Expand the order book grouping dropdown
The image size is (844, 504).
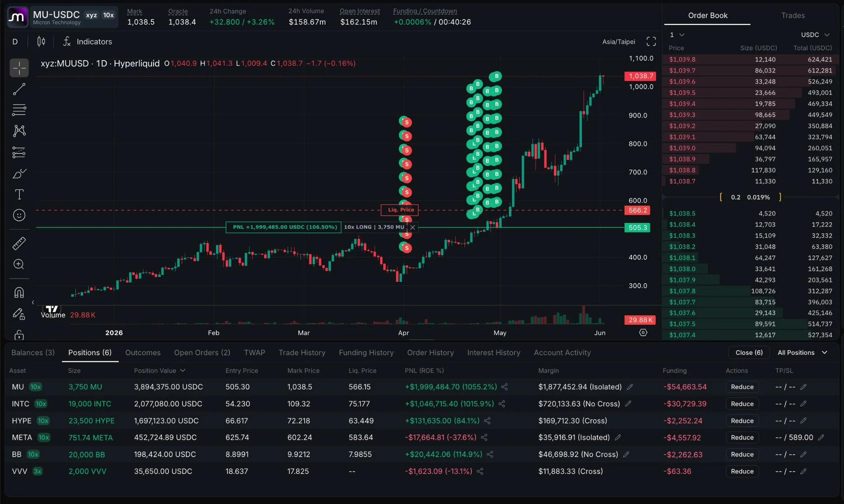tap(677, 35)
